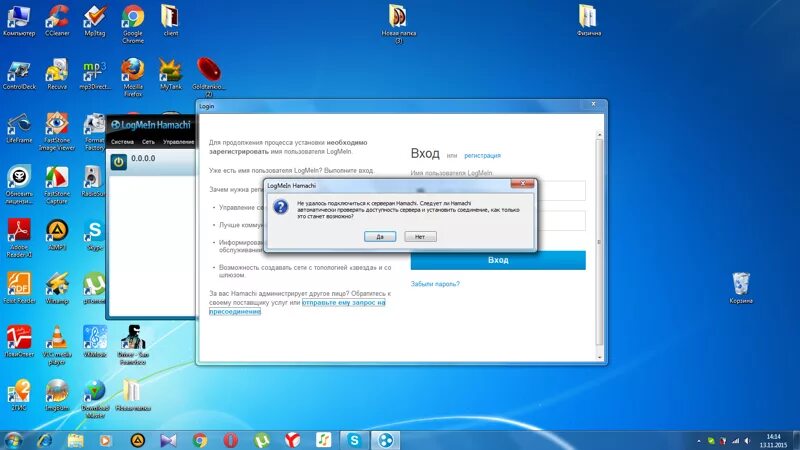
Task: Open the Управление menu in Hamachi
Action: tap(179, 142)
